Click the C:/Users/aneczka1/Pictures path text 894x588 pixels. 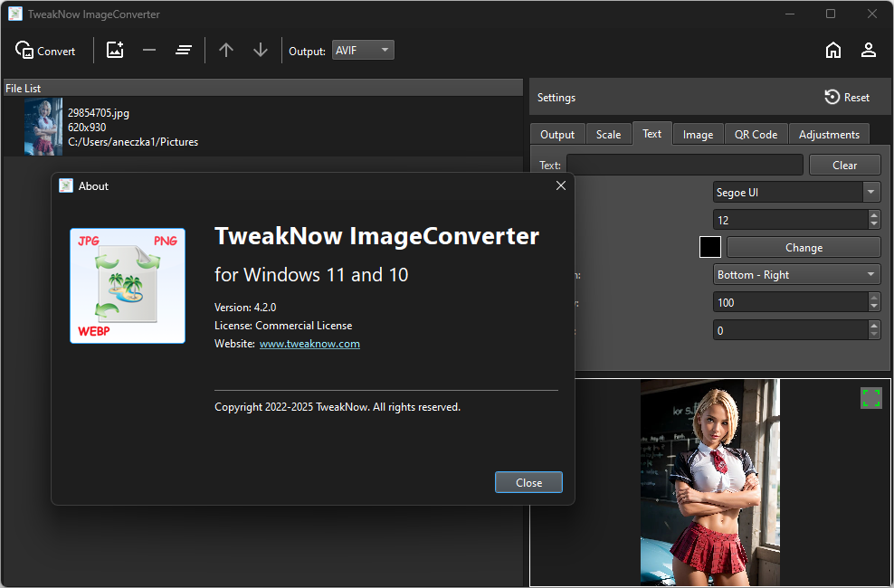(133, 142)
